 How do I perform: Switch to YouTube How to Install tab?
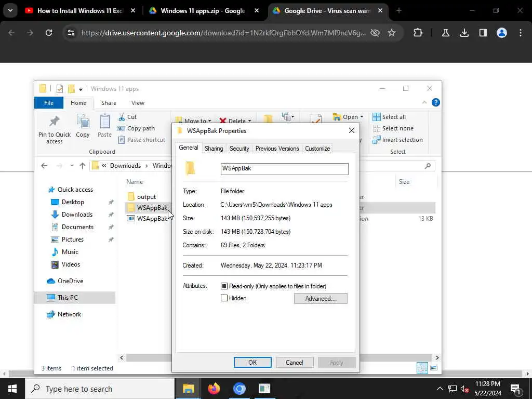80,10
